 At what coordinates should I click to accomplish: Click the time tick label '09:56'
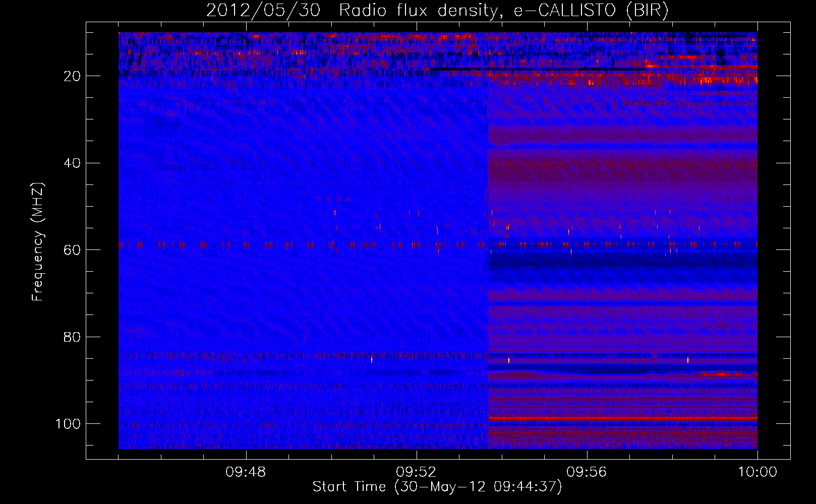(587, 472)
